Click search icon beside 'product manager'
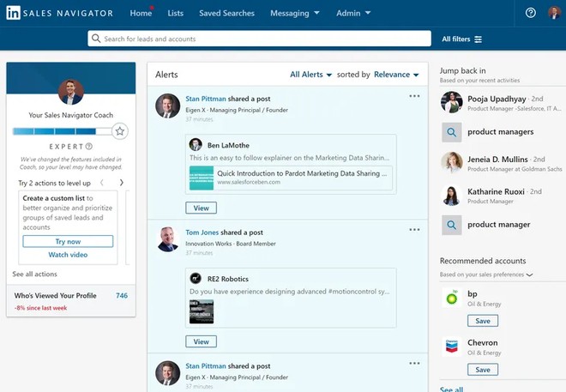 (x=452, y=225)
